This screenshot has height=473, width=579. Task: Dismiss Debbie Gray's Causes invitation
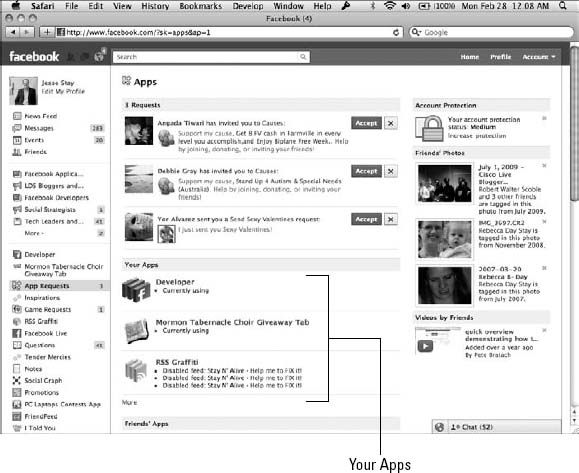pyautogui.click(x=391, y=171)
